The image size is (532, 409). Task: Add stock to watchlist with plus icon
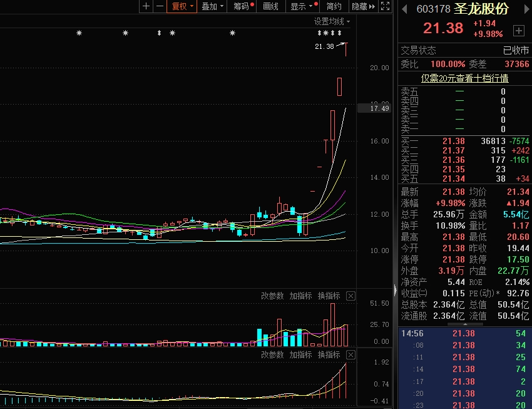[x=518, y=30]
